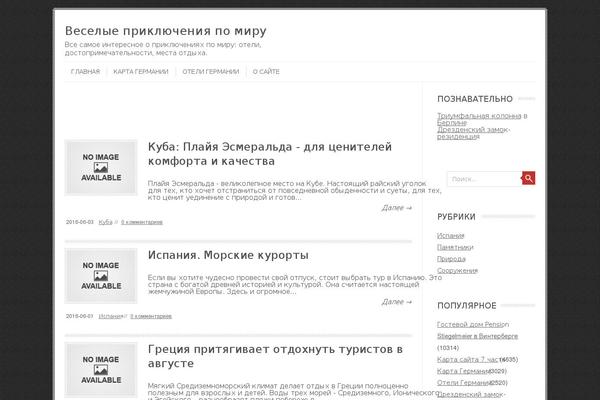
Task: Select the Сооружения rubric
Action: 457,270
